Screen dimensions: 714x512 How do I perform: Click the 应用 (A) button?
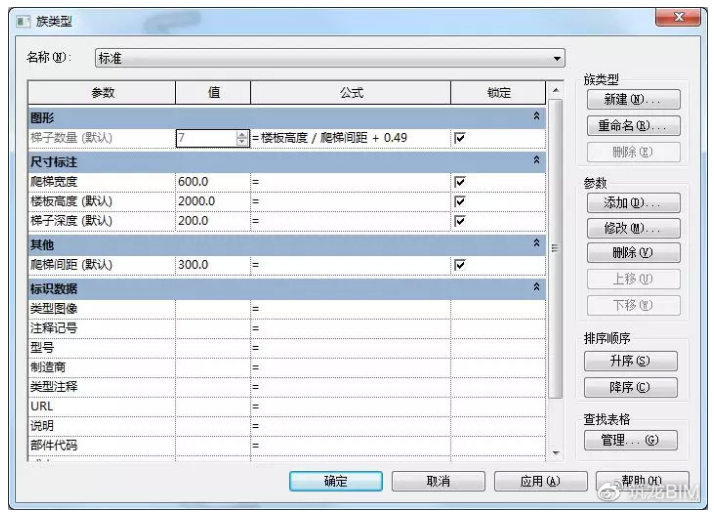541,481
